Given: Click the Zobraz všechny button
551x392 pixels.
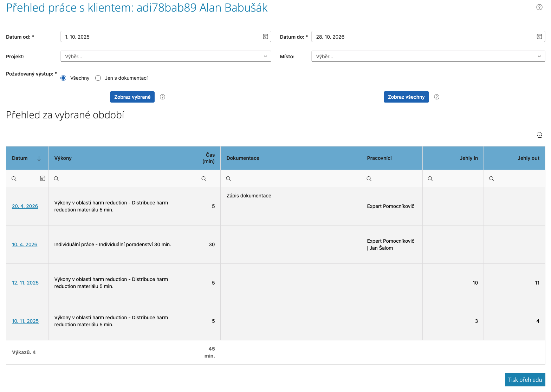Looking at the screenshot, I should (406, 97).
